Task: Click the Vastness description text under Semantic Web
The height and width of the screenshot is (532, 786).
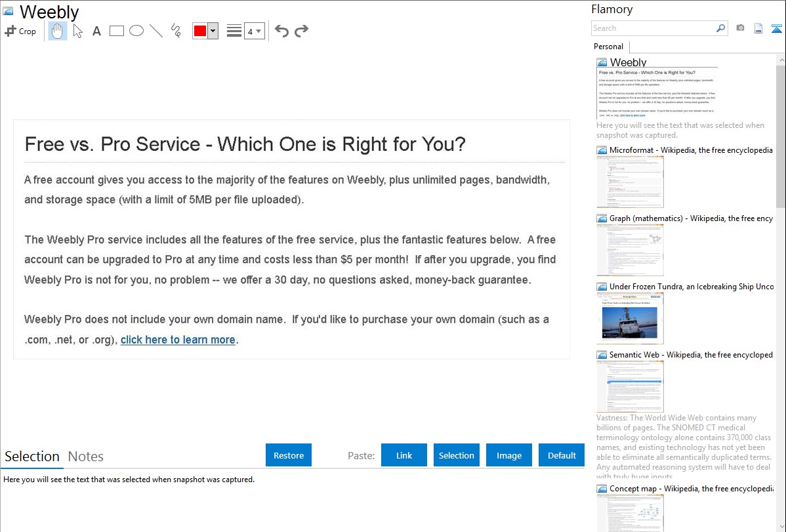Action: point(684,447)
